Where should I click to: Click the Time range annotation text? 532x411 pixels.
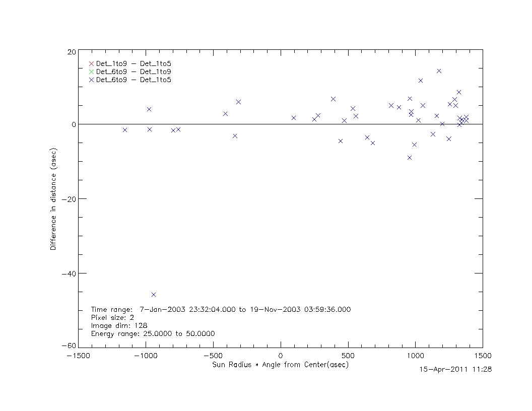tap(221, 309)
